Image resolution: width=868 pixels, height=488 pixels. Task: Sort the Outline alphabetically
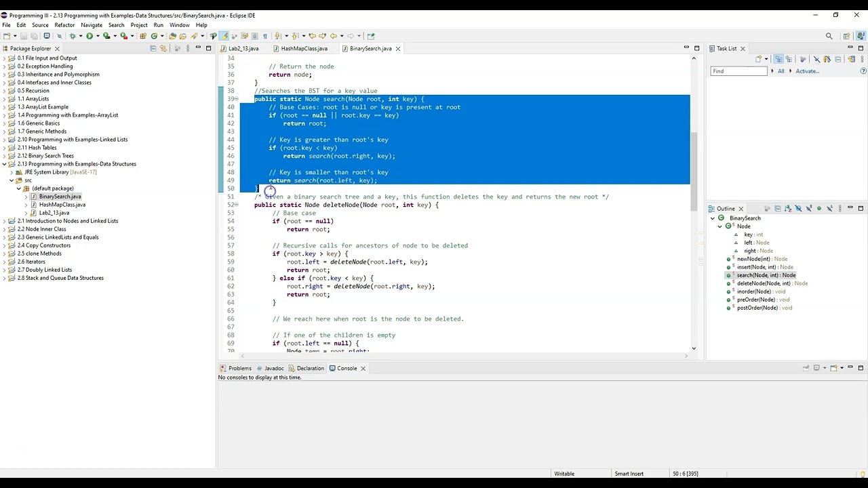click(788, 209)
